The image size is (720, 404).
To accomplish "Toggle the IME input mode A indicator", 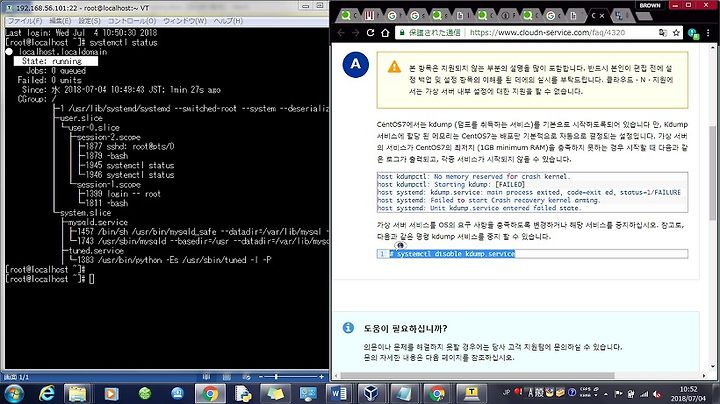I will coord(530,393).
